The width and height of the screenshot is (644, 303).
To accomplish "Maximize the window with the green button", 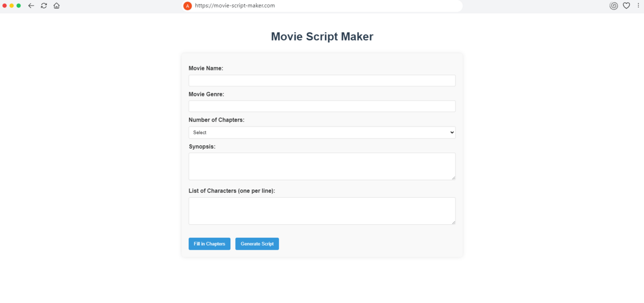I will tap(18, 5).
